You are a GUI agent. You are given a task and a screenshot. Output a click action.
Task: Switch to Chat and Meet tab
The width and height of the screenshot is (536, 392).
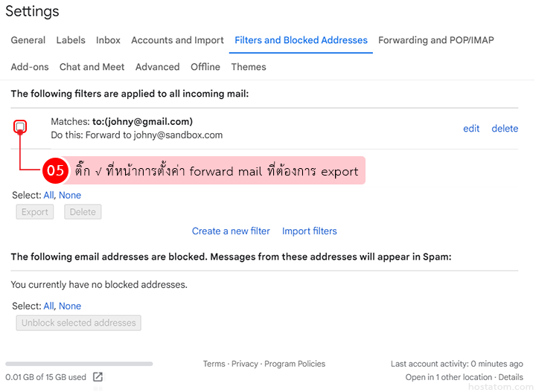pyautogui.click(x=92, y=67)
